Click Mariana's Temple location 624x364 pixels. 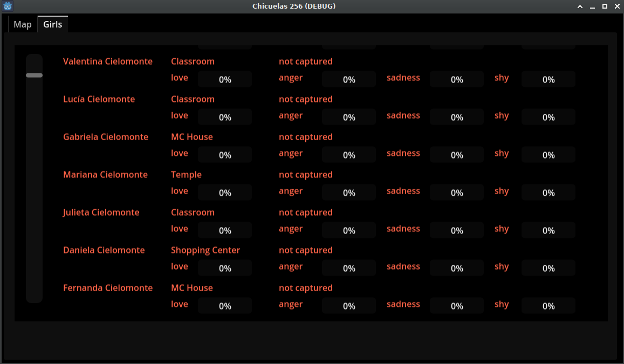click(x=186, y=175)
